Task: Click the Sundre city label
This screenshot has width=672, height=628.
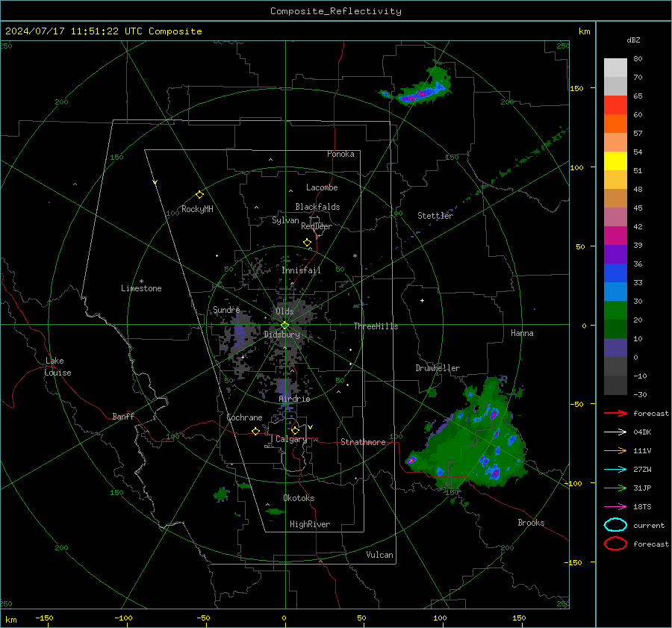Action: 226,309
